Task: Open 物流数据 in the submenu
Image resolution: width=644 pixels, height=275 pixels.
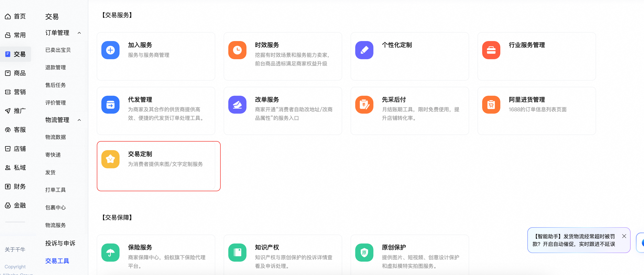Action: tap(55, 137)
